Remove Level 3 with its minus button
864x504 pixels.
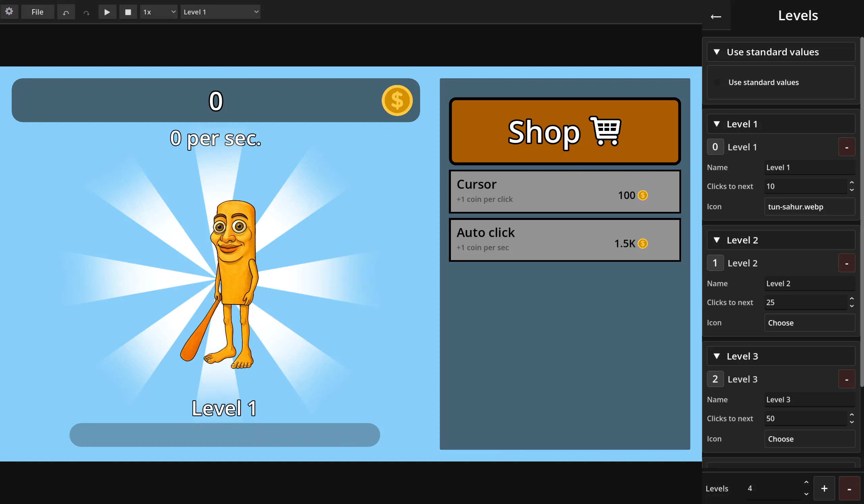846,379
